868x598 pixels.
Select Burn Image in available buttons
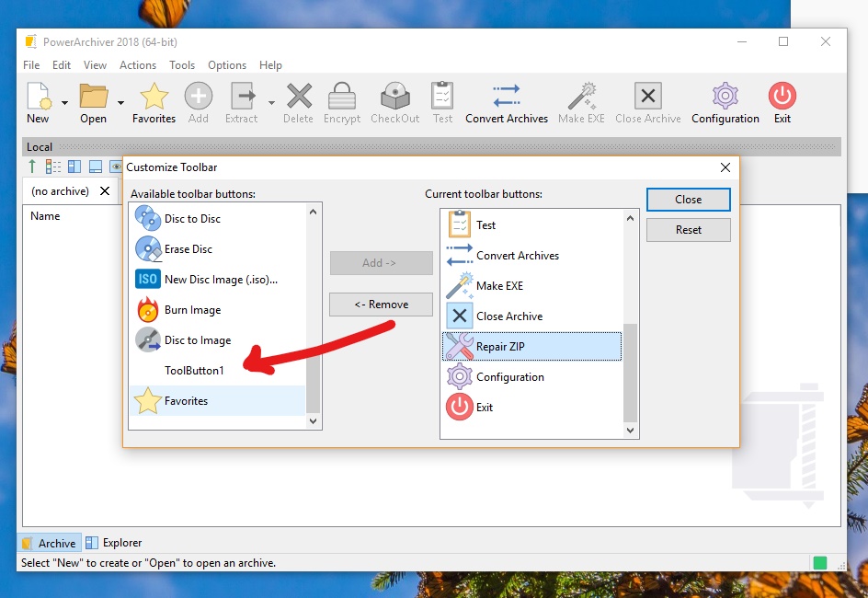coord(218,310)
